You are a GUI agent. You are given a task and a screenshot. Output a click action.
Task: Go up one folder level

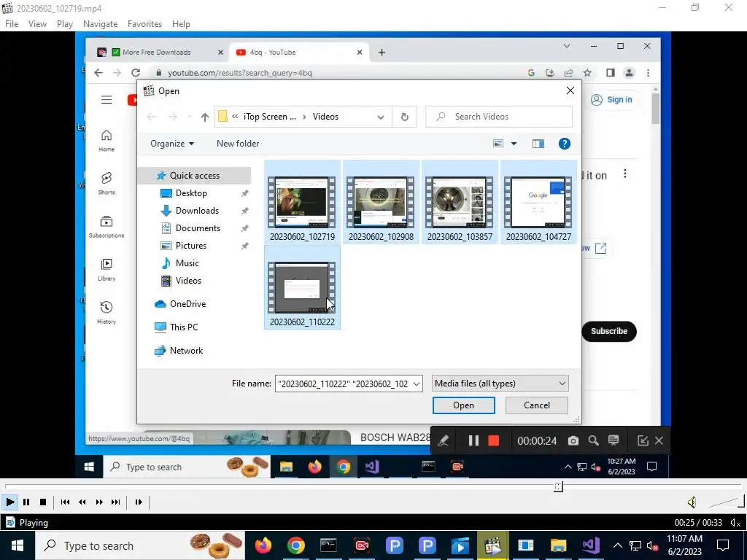(x=205, y=117)
